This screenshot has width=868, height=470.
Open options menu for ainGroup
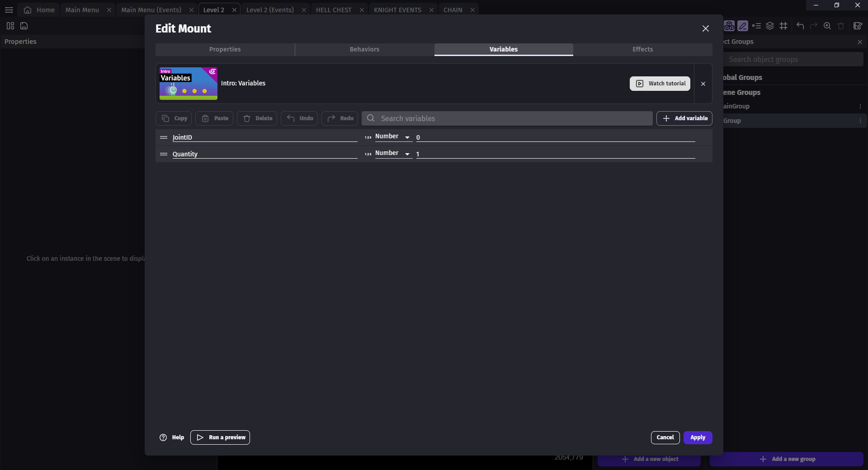click(860, 106)
